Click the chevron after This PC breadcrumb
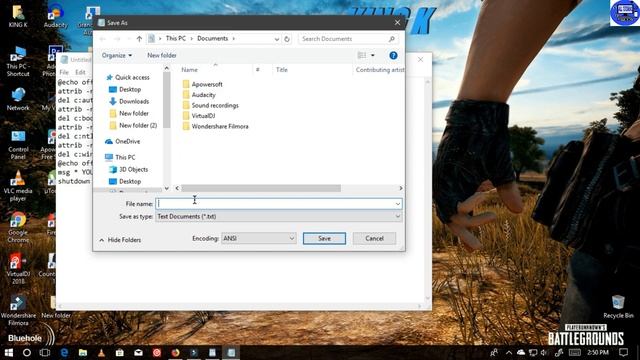Screen dimensions: 640x360 [191, 38]
